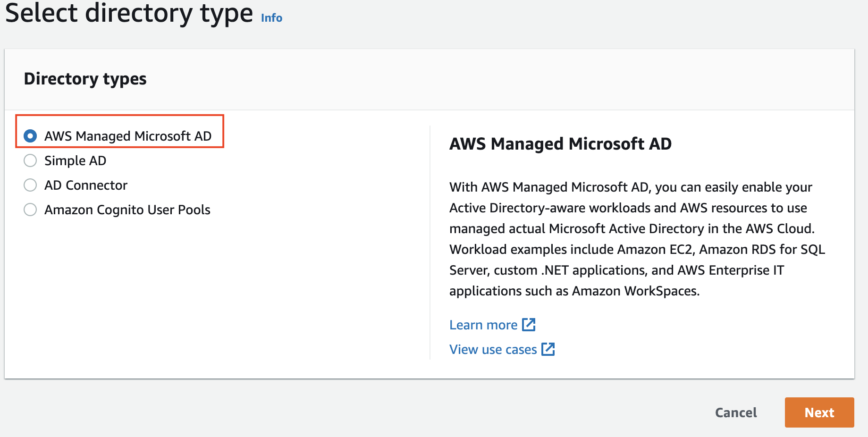The width and height of the screenshot is (868, 437).
Task: Click the AWS Managed Microsoft AD description heading
Action: coord(560,144)
